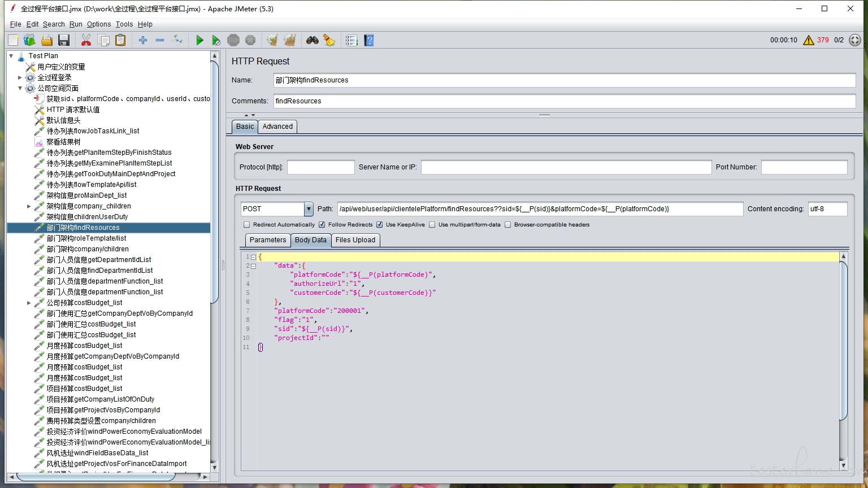The image size is (868, 488).
Task: Open Function Helper dialog icon
Action: click(x=351, y=40)
